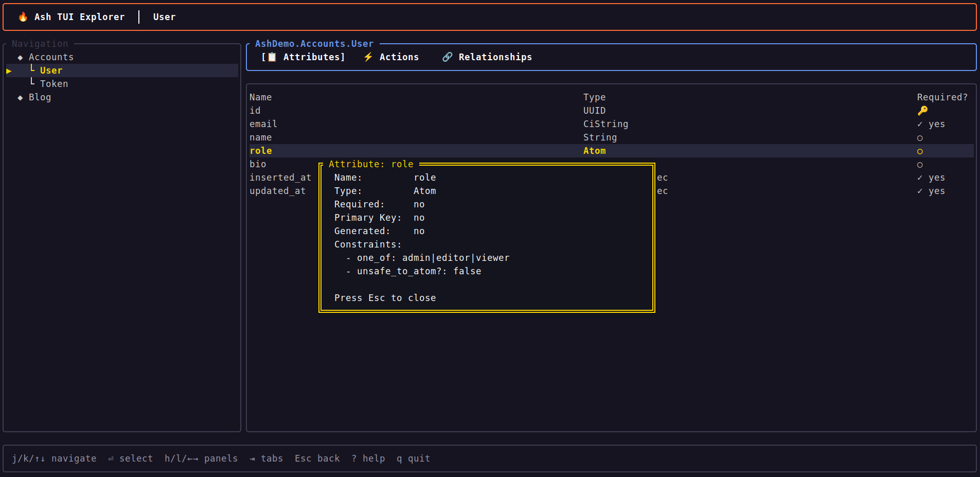
Task: Click the Name column header
Action: click(260, 97)
